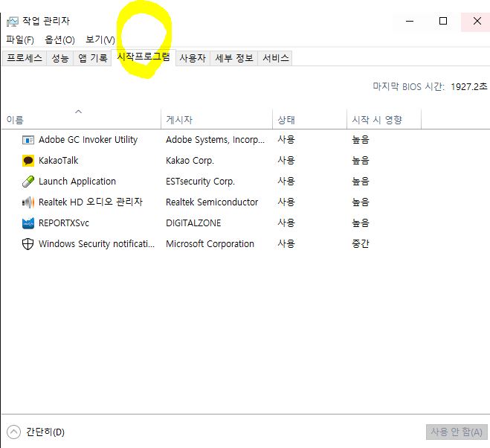Select the Launch Application entry name
Image resolution: width=490 pixels, height=448 pixels.
pyautogui.click(x=77, y=182)
